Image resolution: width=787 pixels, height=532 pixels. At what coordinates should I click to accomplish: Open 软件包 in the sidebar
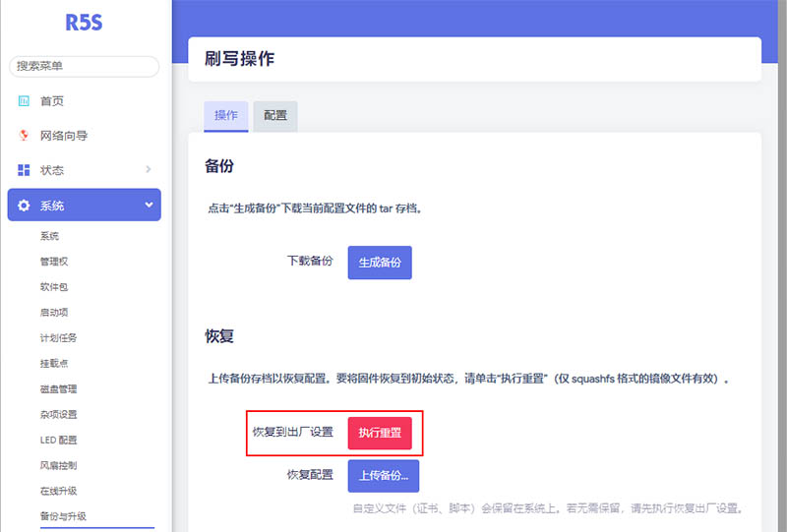coord(54,287)
